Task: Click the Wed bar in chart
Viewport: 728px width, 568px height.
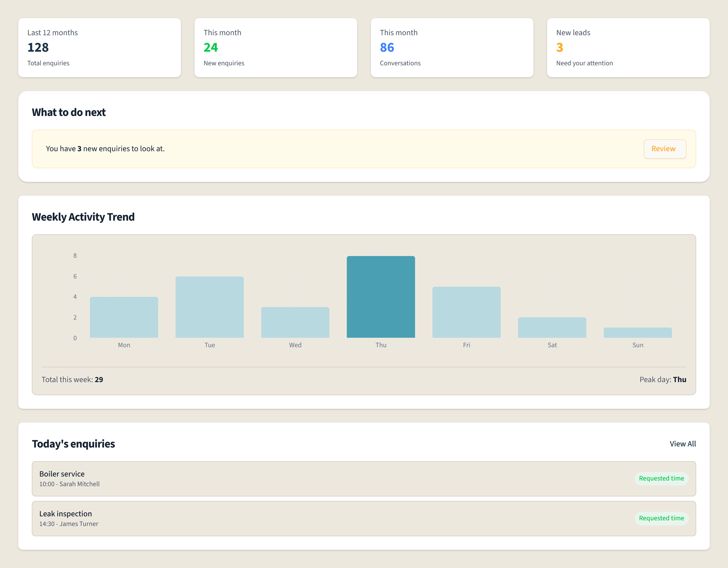Action: (295, 322)
